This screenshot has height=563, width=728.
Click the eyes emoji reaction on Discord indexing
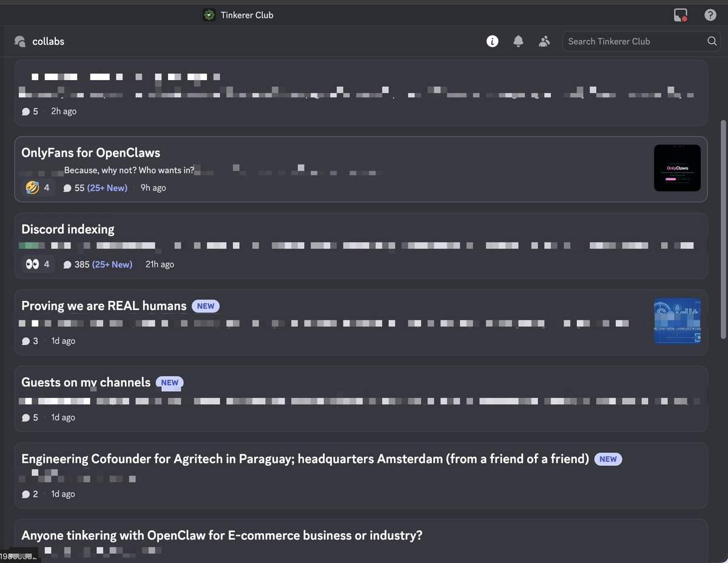pos(38,264)
